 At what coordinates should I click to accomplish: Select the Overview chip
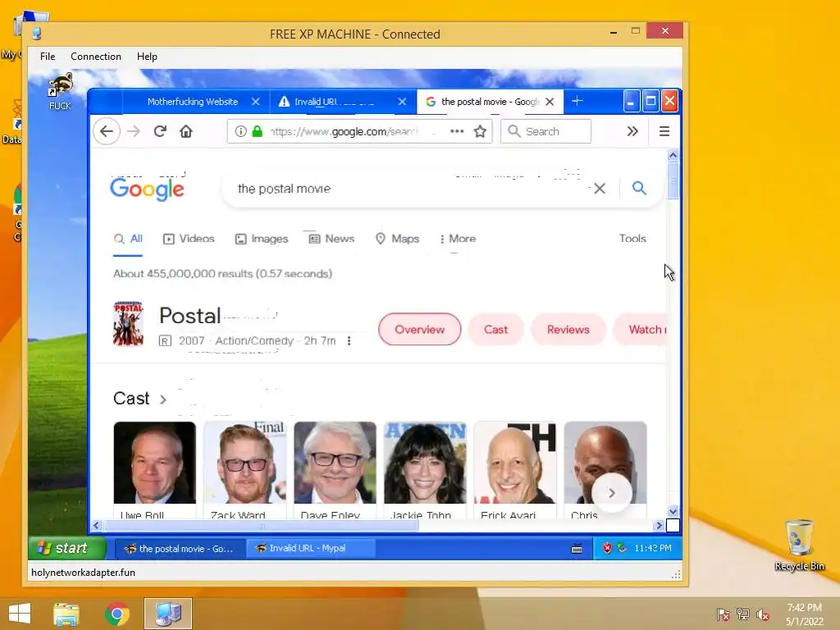(419, 330)
